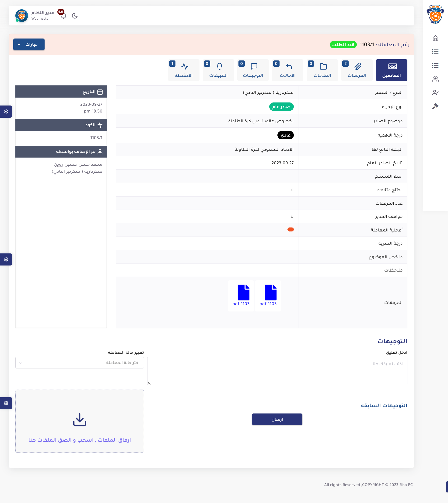Click the first list icon in sidebar

point(435,52)
